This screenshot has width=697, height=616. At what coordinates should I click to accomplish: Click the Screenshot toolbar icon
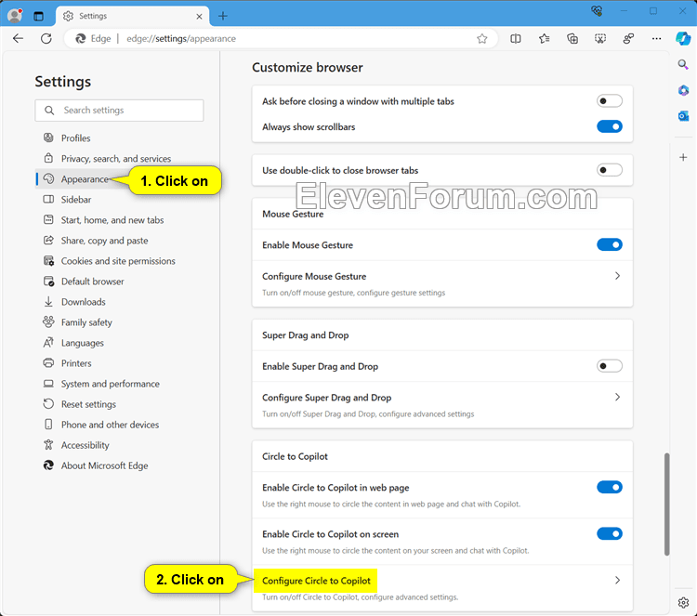pos(600,39)
